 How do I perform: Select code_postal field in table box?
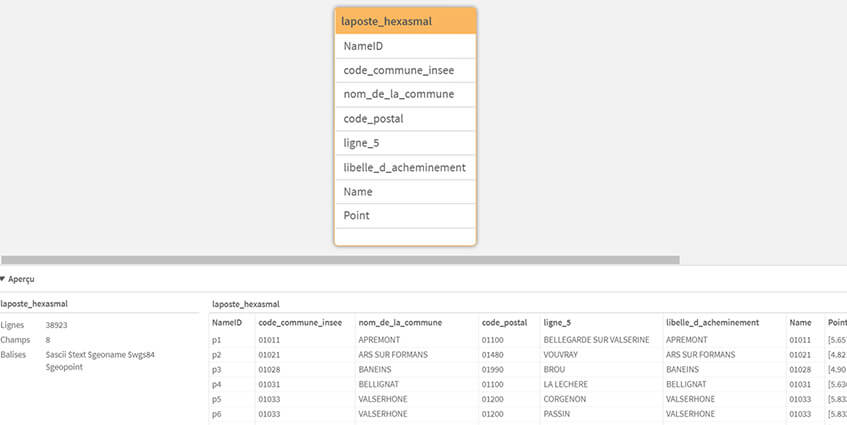coord(405,119)
